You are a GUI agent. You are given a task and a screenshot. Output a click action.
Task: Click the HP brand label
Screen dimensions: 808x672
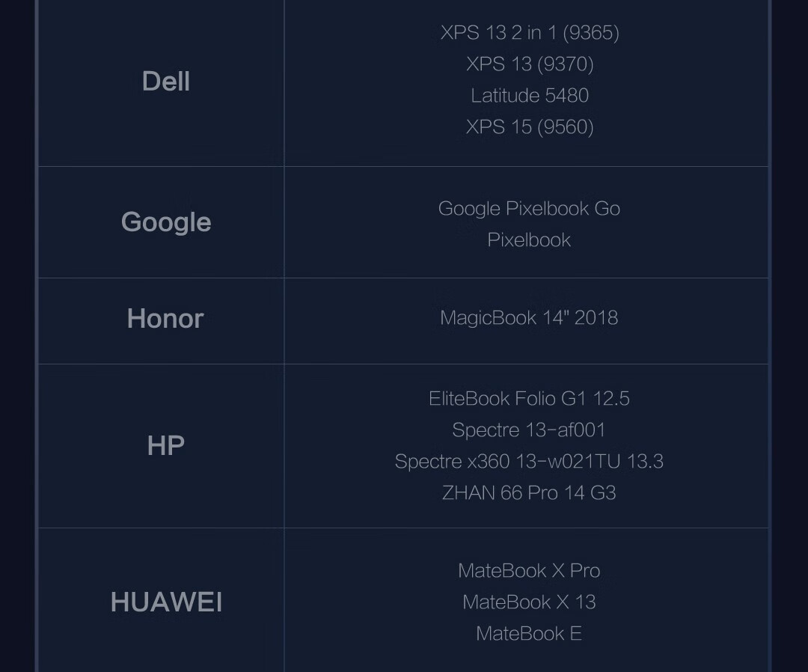pos(166,445)
